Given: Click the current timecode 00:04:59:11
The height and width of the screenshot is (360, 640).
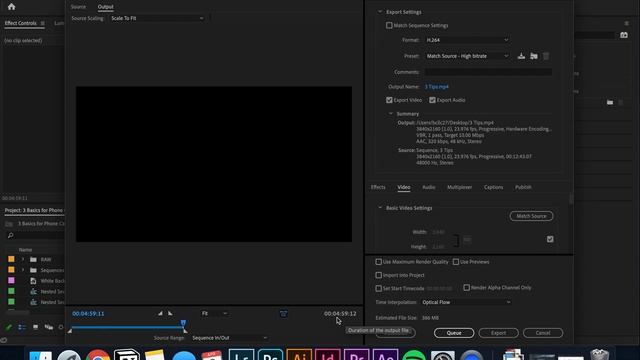Looking at the screenshot, I should click(x=88, y=314).
